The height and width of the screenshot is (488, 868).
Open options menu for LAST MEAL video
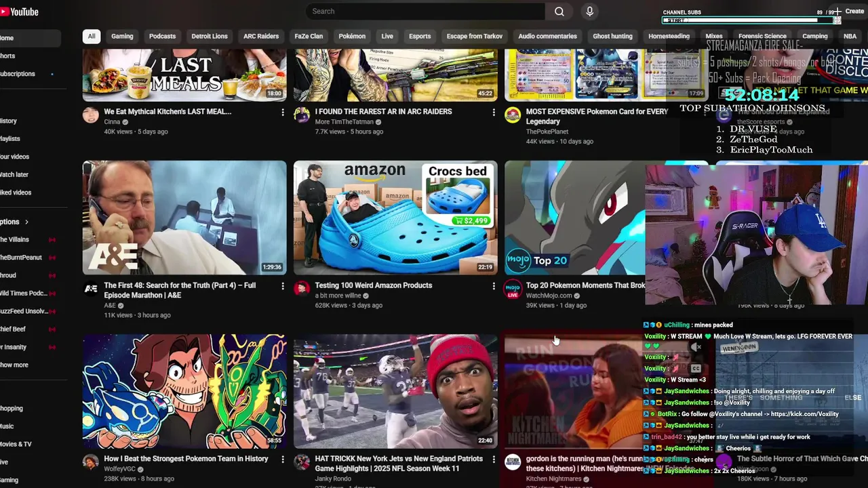(x=283, y=113)
